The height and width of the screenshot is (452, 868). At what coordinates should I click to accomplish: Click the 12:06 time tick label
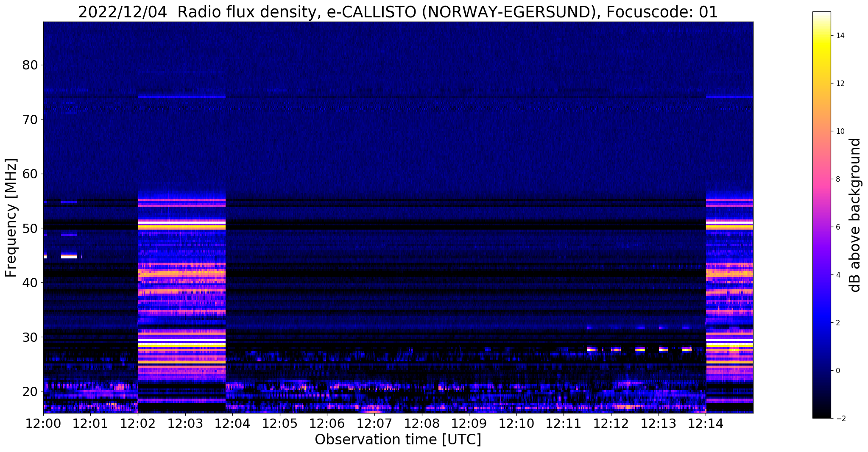pyautogui.click(x=327, y=423)
